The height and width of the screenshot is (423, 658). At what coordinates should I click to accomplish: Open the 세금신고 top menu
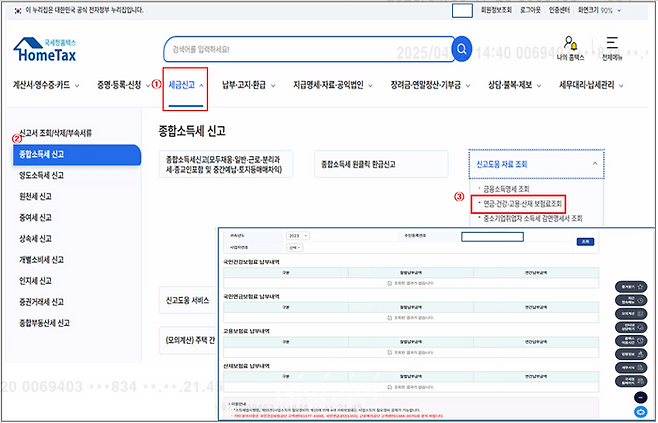click(x=185, y=85)
